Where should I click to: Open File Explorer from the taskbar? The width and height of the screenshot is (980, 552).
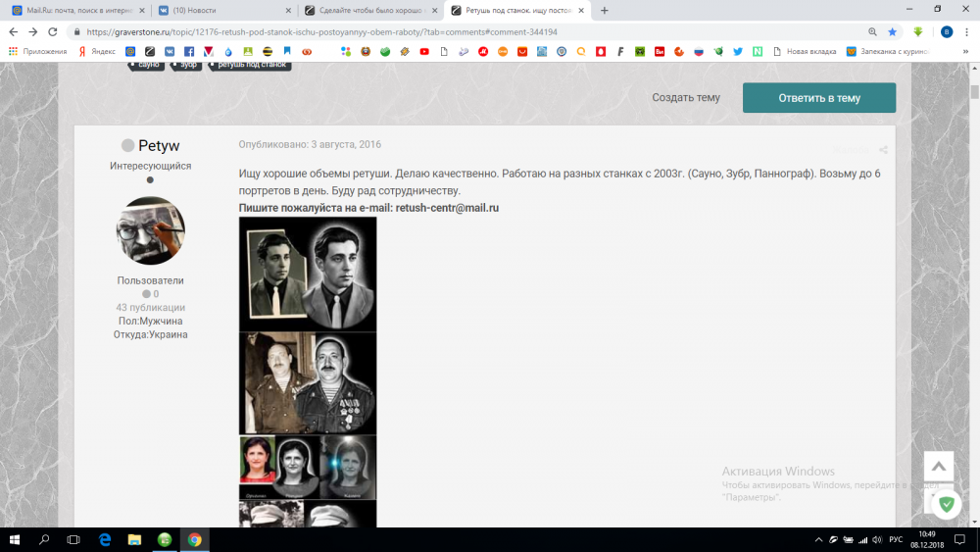tap(135, 539)
